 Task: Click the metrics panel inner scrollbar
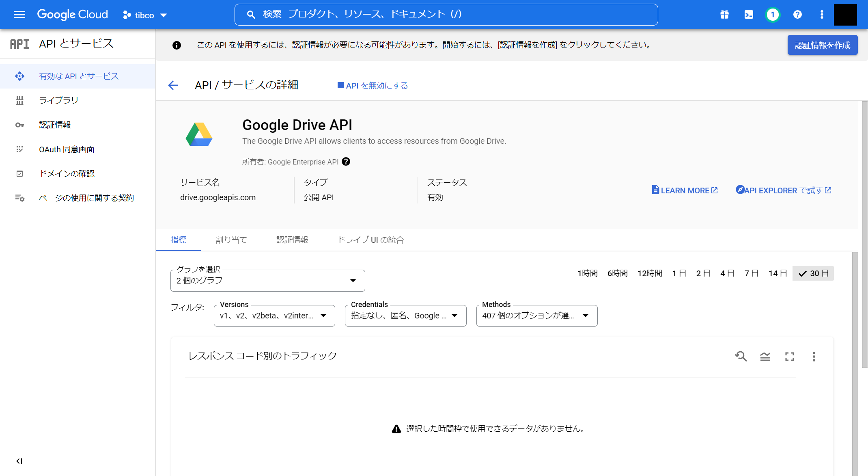[855, 363]
